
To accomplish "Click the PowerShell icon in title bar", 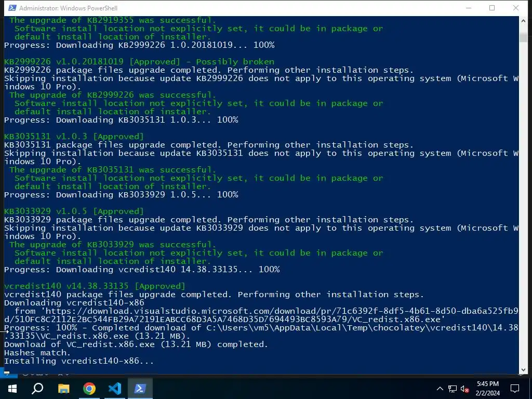I will [x=12, y=8].
